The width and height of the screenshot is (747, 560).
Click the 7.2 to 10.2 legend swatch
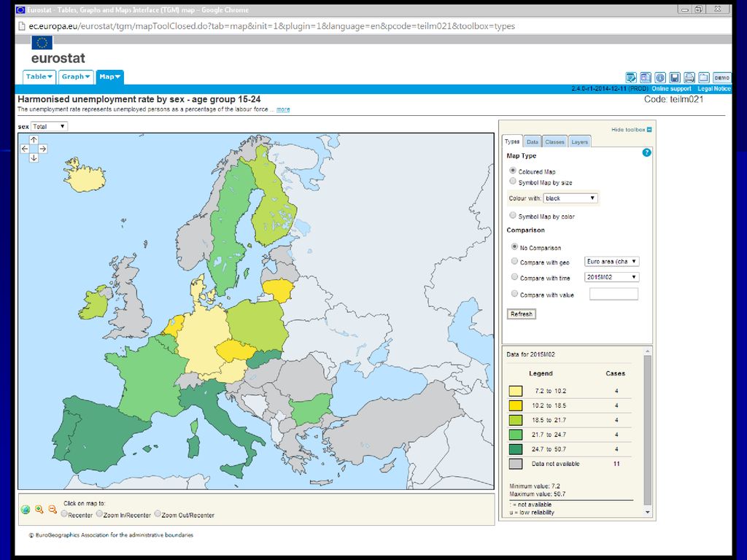[x=516, y=391]
